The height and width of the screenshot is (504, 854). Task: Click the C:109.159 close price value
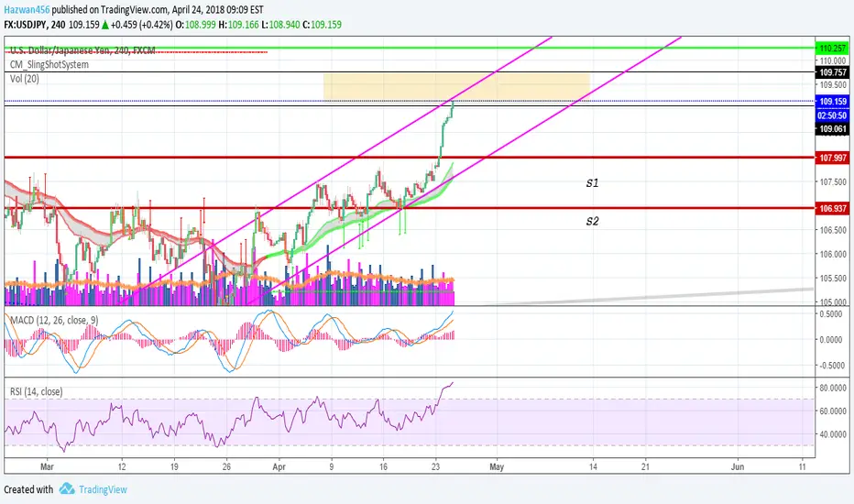pos(322,25)
